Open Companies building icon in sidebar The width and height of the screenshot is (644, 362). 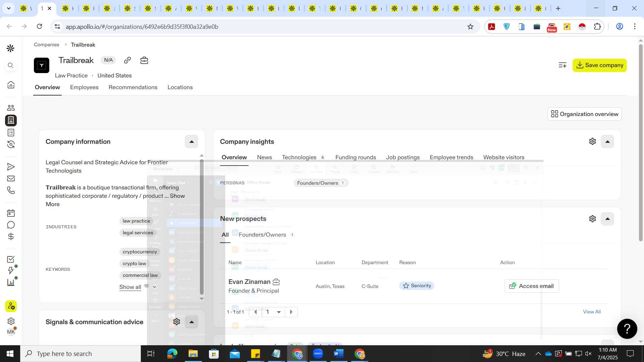point(11,120)
